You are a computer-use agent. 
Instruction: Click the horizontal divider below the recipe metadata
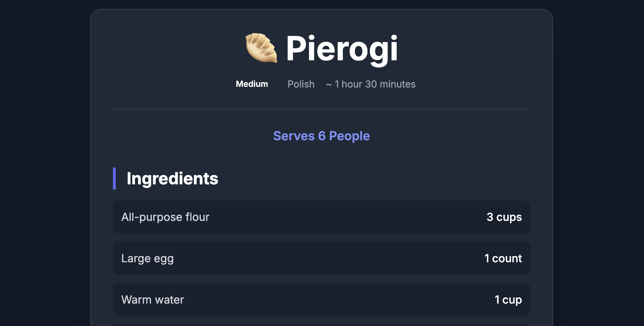(x=322, y=109)
